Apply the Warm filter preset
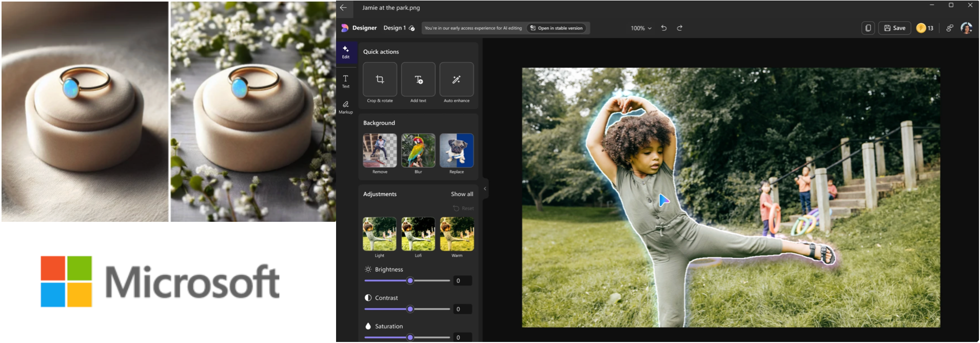This screenshot has height=343, width=980. tap(457, 234)
